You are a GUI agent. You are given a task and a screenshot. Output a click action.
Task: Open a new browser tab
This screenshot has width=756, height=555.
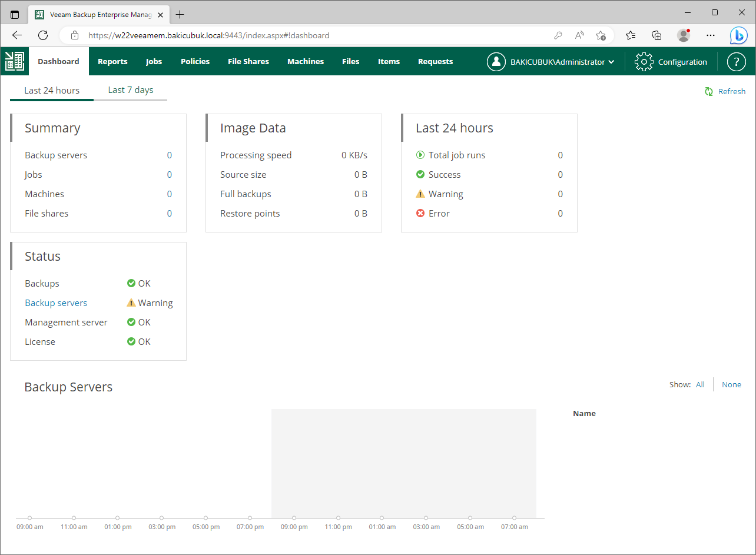pos(180,15)
